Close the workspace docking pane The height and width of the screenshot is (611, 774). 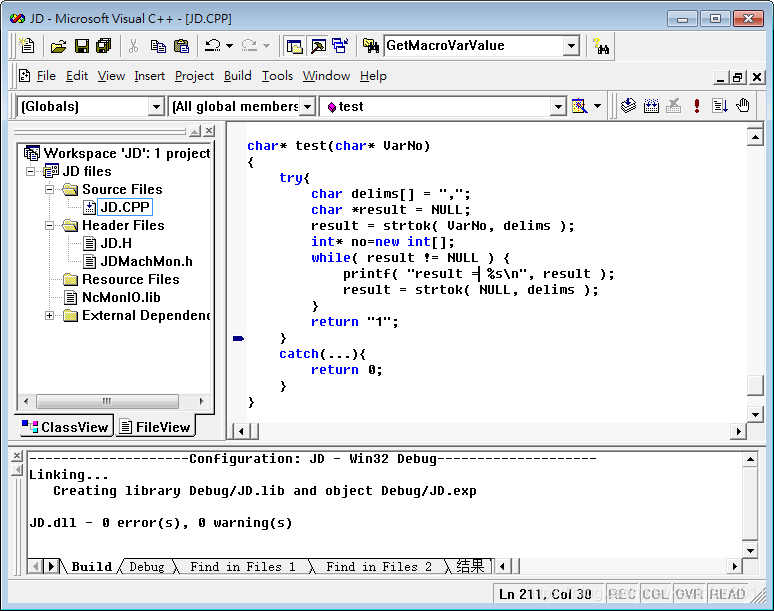(x=209, y=131)
